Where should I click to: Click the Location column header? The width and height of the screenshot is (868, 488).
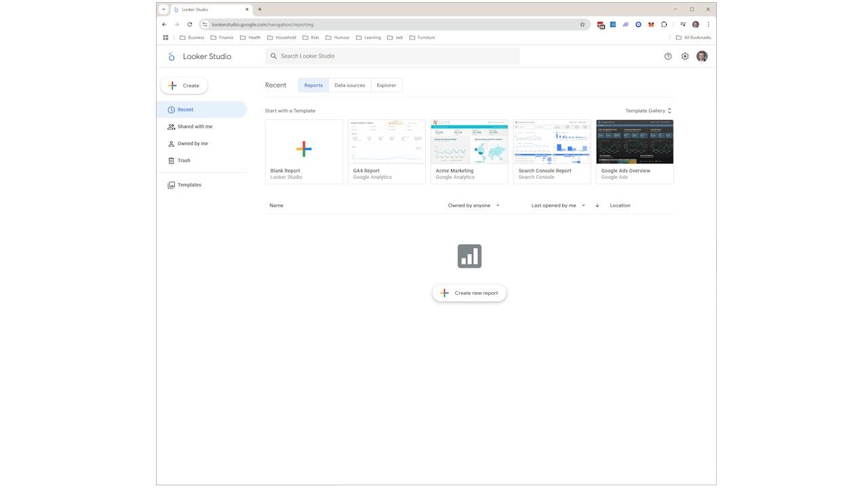pos(620,205)
